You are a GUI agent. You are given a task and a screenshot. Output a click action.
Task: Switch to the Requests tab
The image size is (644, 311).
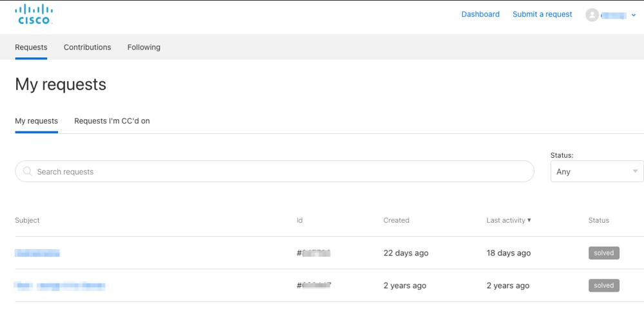click(31, 47)
